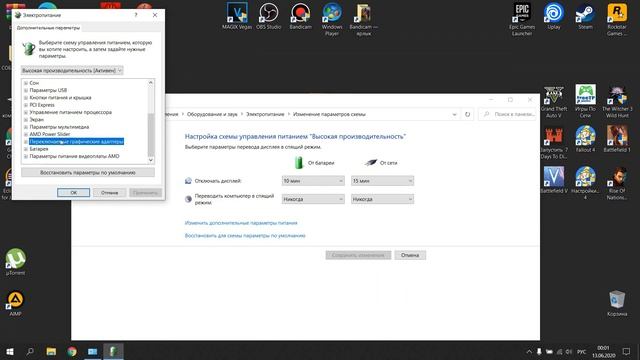Click Изменение параметров схемы breadcrumb
Image resolution: width=640 pixels, height=360 pixels.
coord(329,114)
